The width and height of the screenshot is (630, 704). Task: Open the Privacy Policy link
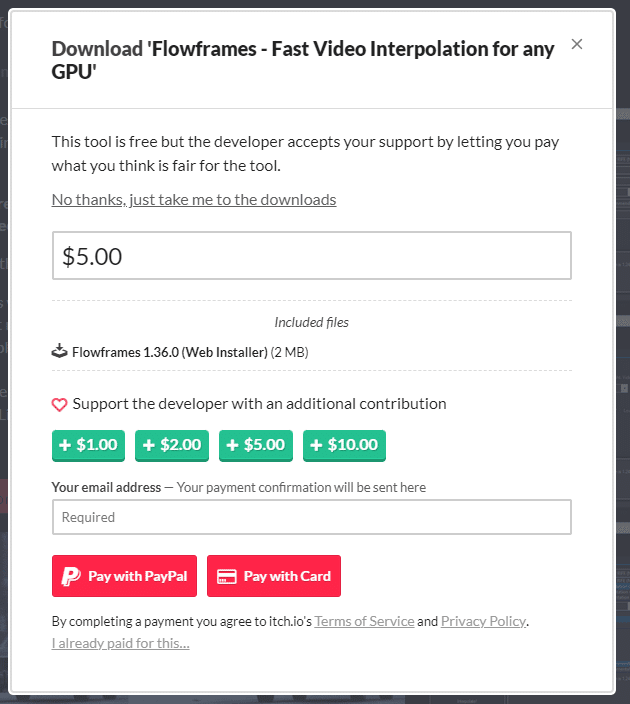coord(483,621)
